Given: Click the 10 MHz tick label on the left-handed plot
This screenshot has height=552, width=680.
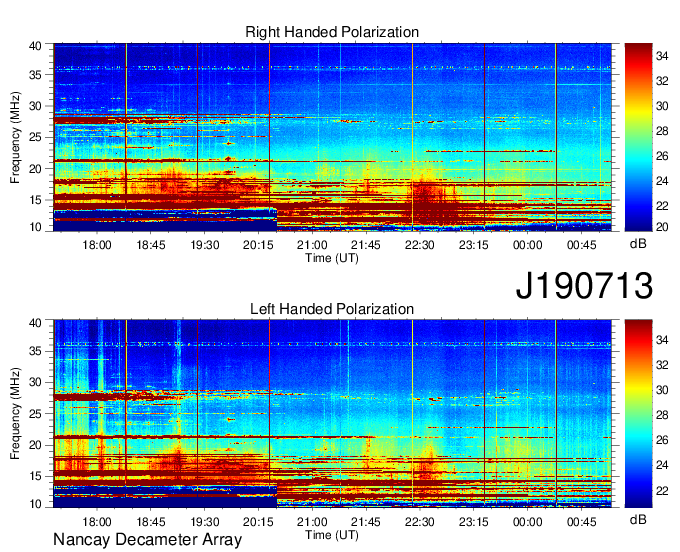Looking at the screenshot, I should pos(35,504).
